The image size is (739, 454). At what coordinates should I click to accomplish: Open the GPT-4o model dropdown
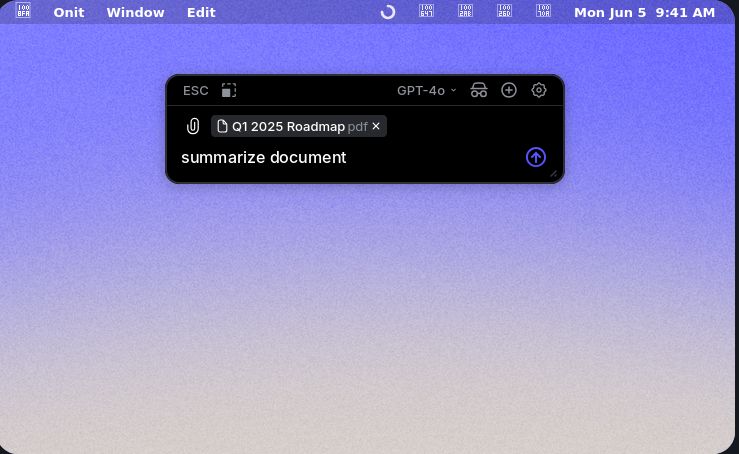click(426, 91)
